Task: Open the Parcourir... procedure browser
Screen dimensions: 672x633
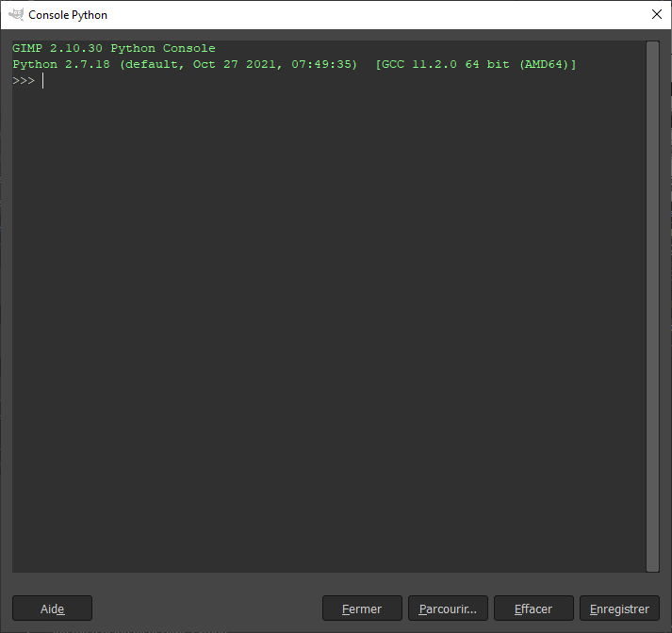Action: (x=448, y=609)
